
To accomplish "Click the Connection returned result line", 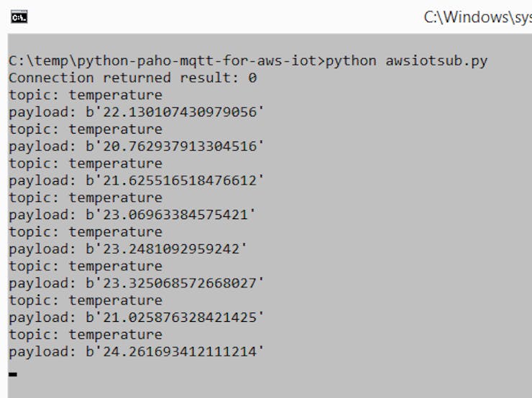I will click(133, 78).
